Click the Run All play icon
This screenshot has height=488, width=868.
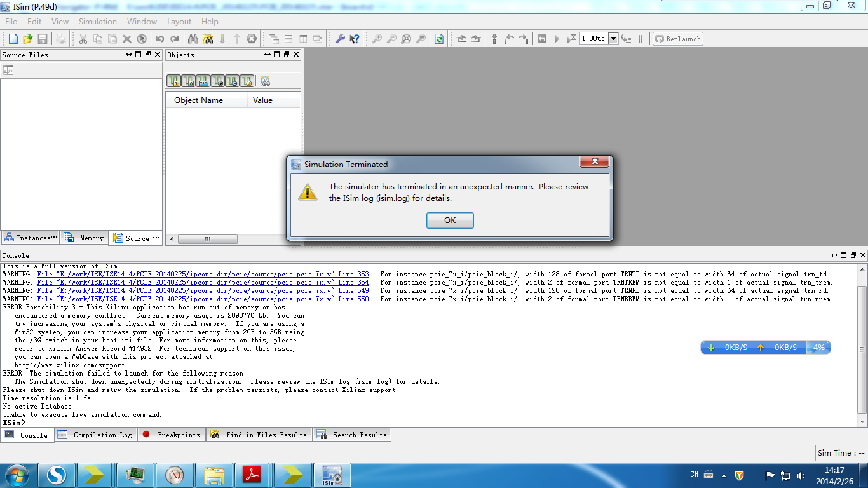click(557, 39)
